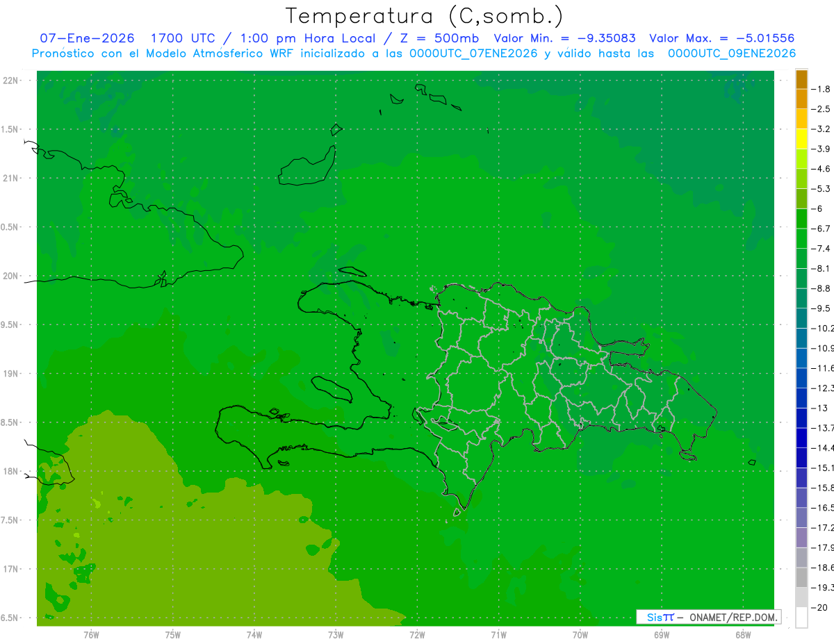This screenshot has height=644, width=834.
Task: Click the '-13' color bar label
Action: pyautogui.click(x=818, y=408)
